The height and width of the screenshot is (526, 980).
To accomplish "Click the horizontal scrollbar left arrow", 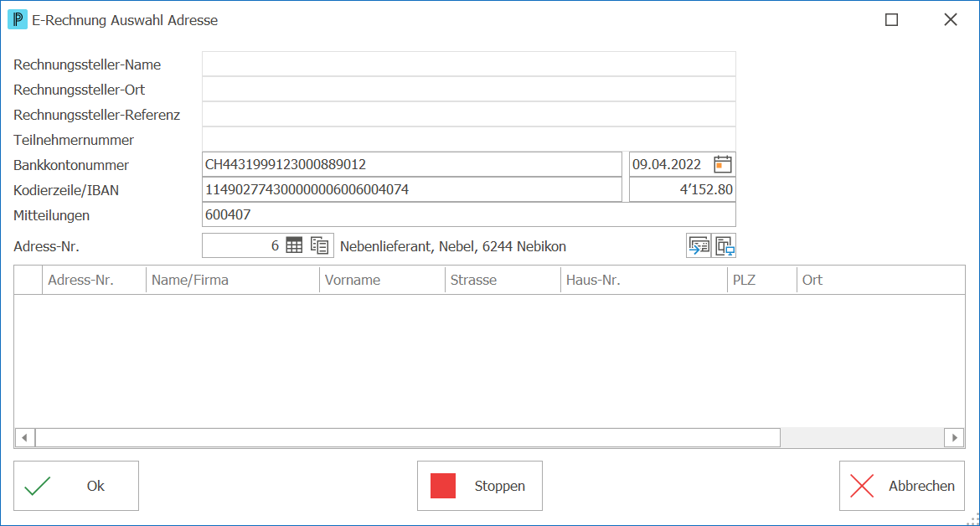I will tap(24, 438).
